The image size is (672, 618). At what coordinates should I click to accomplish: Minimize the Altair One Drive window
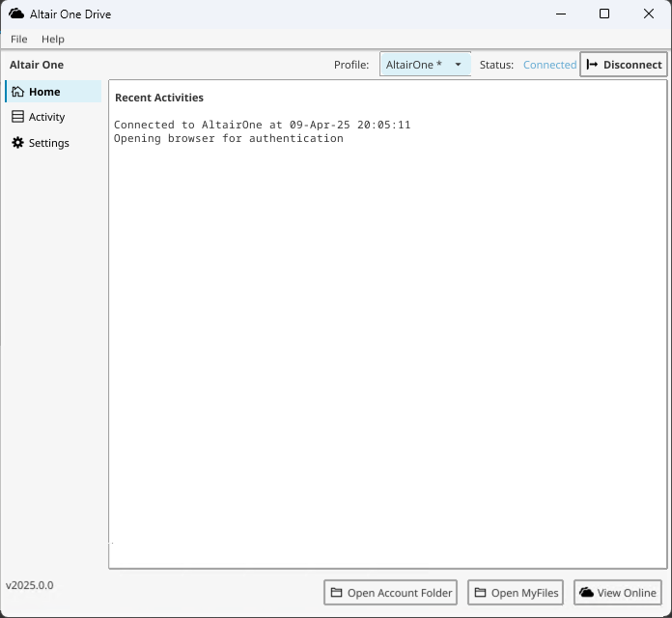pos(561,14)
